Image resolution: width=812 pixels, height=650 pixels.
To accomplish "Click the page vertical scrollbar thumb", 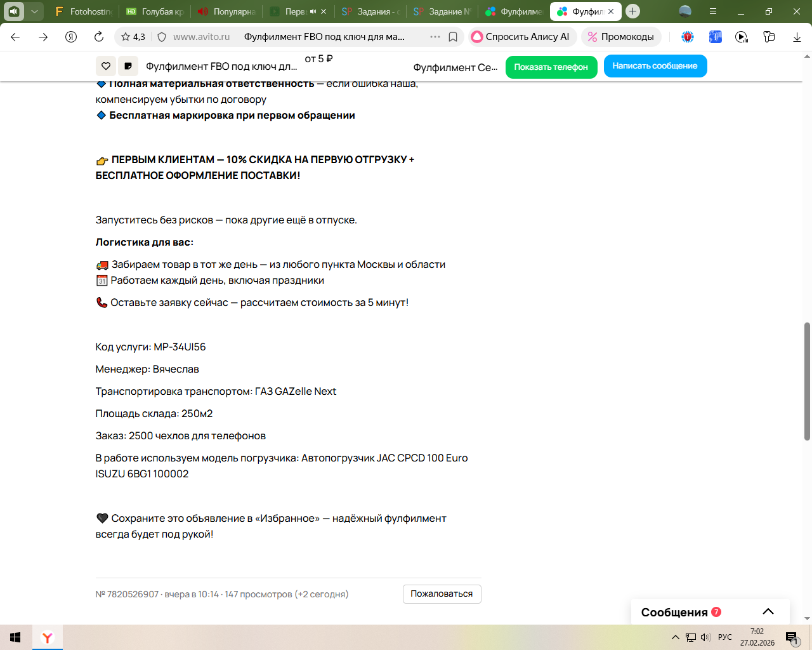I will point(807,381).
